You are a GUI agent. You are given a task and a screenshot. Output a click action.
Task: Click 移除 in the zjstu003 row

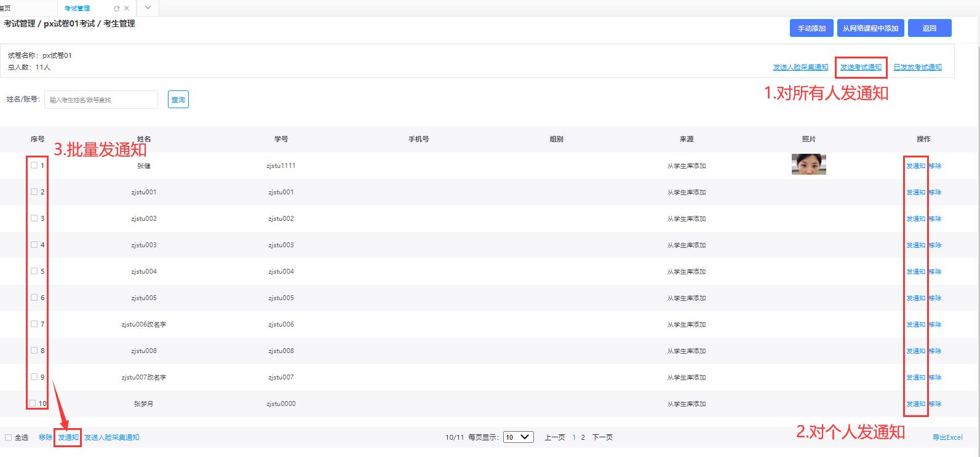click(935, 245)
